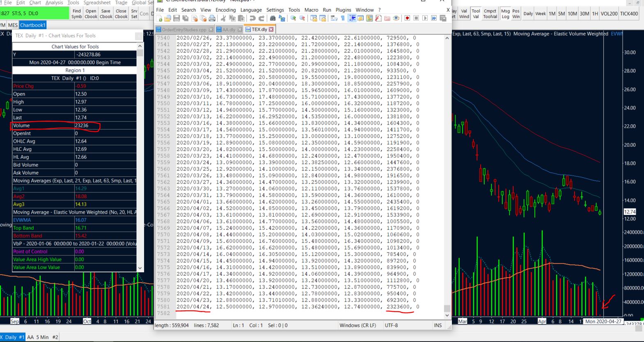The width and height of the screenshot is (644, 342).
Task: Click the Find binoculars icon
Action: (273, 18)
